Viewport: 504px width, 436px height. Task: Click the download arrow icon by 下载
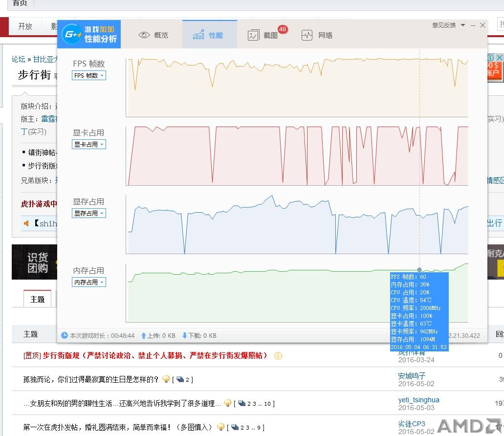184,335
